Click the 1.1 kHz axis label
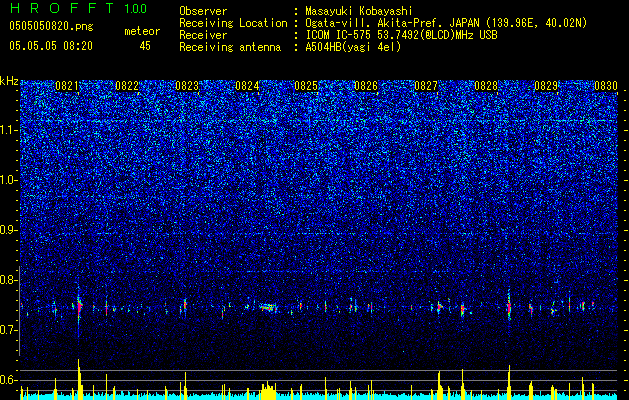This screenshot has width=629, height=400. pyautogui.click(x=9, y=130)
